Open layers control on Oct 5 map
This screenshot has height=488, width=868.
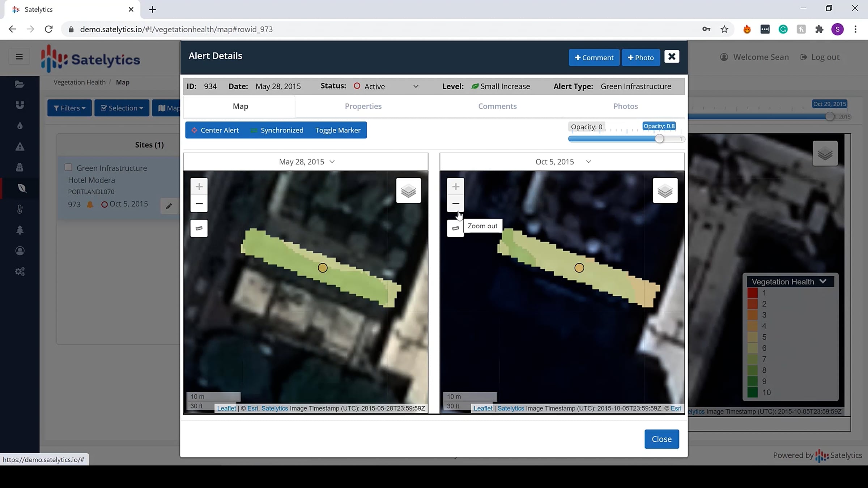coord(665,191)
